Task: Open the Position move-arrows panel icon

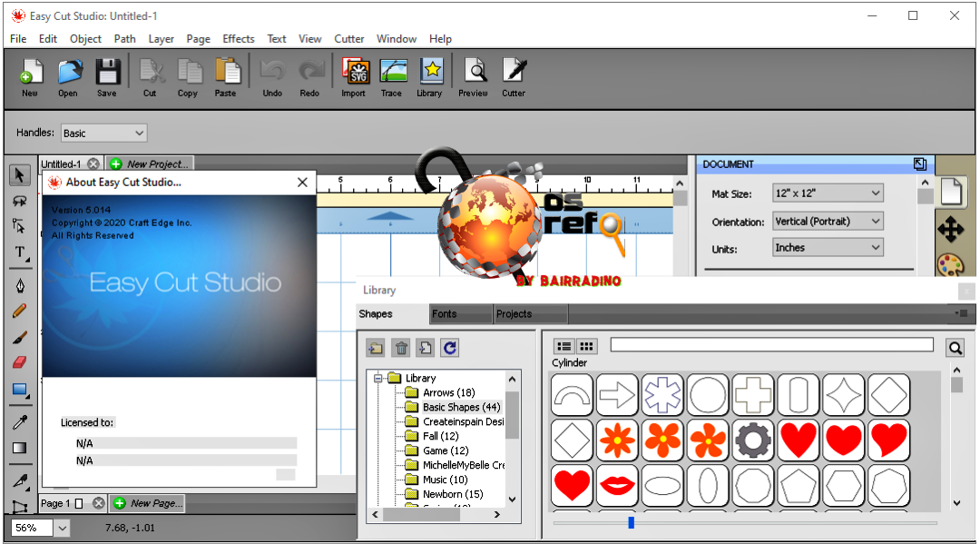Action: pos(951,230)
